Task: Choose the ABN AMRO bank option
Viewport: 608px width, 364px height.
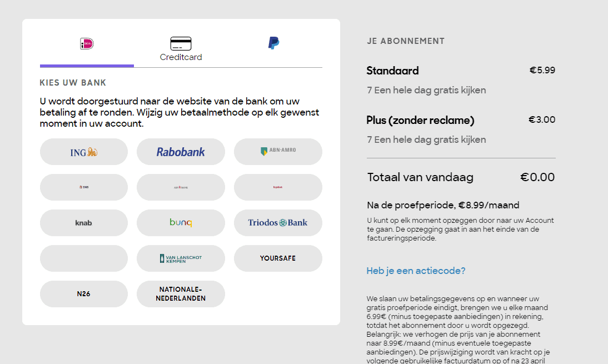Action: pyautogui.click(x=278, y=152)
